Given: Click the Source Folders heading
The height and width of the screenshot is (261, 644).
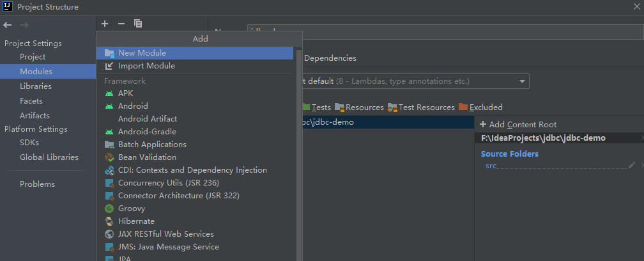Looking at the screenshot, I should coord(510,154).
